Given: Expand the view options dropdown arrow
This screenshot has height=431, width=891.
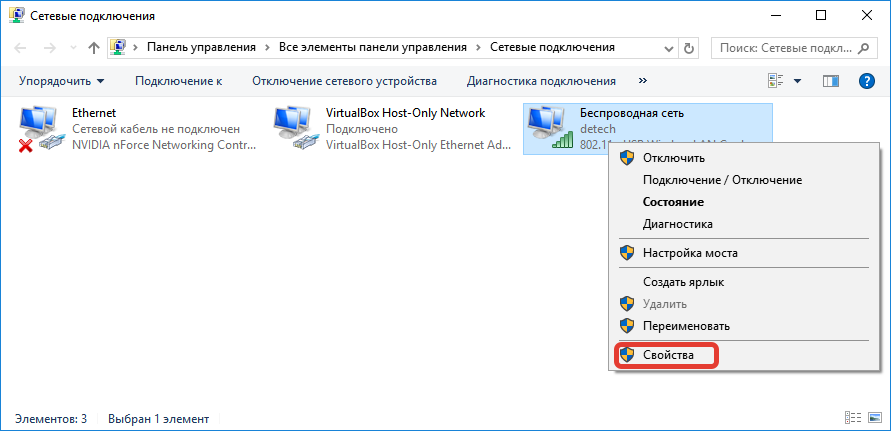Looking at the screenshot, I should [797, 81].
